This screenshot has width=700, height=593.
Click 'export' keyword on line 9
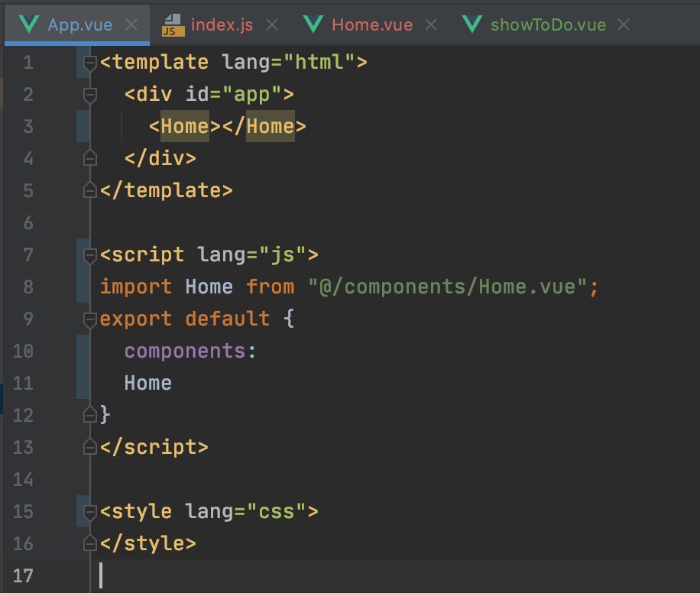click(x=136, y=319)
